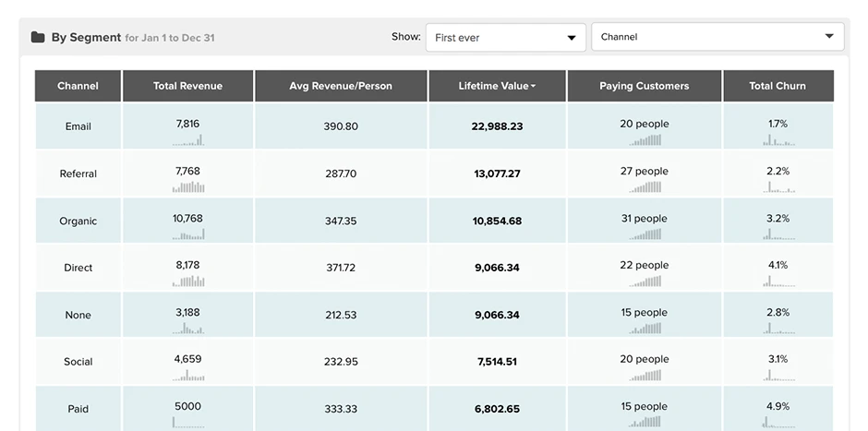The height and width of the screenshot is (431, 868).
Task: Open the Email total churn sparkline
Action: pos(778,140)
